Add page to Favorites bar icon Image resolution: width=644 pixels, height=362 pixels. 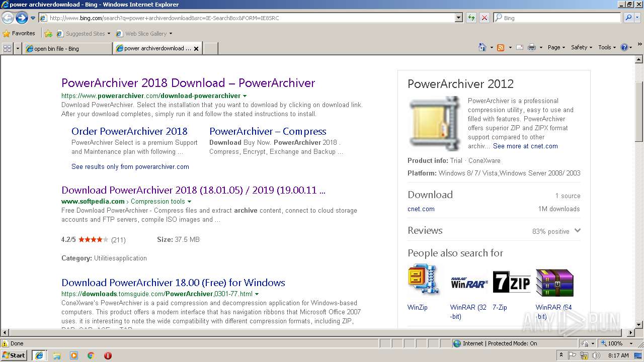[48, 34]
